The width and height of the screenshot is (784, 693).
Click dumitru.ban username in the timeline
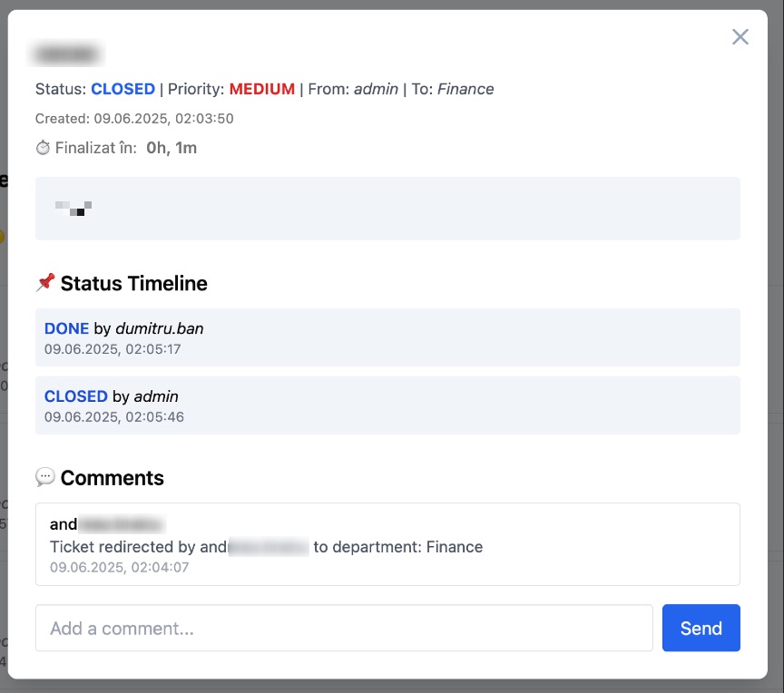(x=160, y=328)
